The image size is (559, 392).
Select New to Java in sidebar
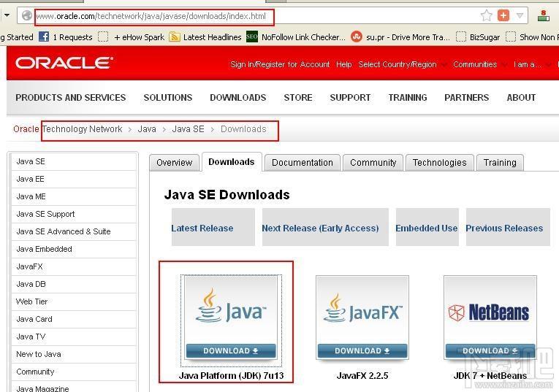click(x=74, y=354)
